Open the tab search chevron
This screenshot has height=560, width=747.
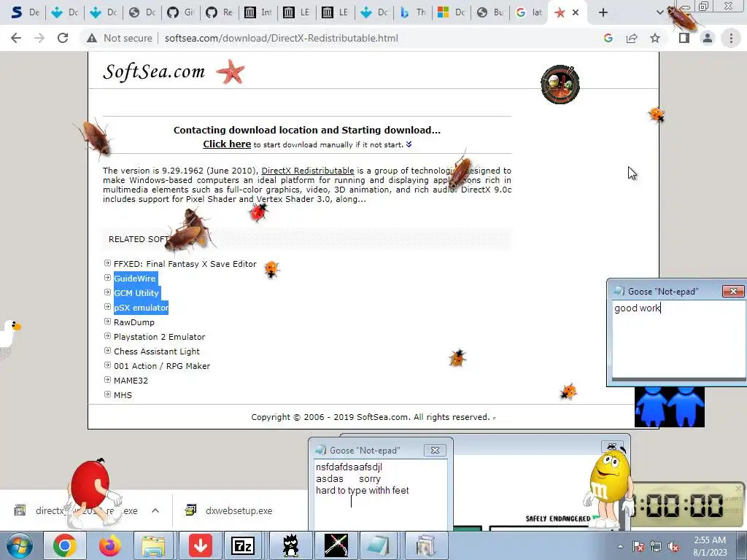click(659, 12)
